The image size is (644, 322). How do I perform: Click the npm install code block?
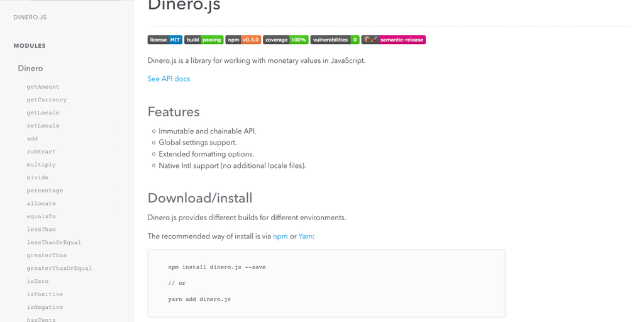pyautogui.click(x=326, y=283)
